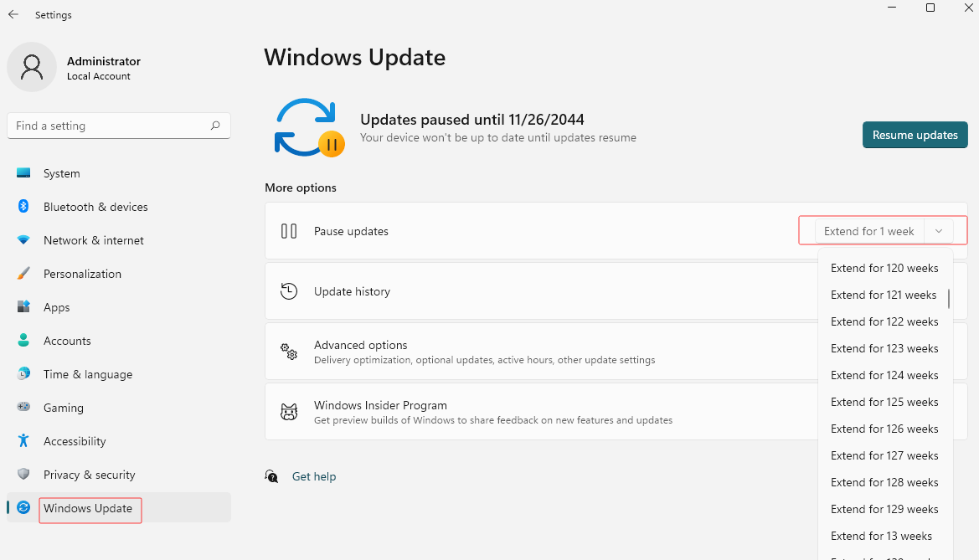The width and height of the screenshot is (979, 560).
Task: Click the Privacy shield icon
Action: (23, 474)
